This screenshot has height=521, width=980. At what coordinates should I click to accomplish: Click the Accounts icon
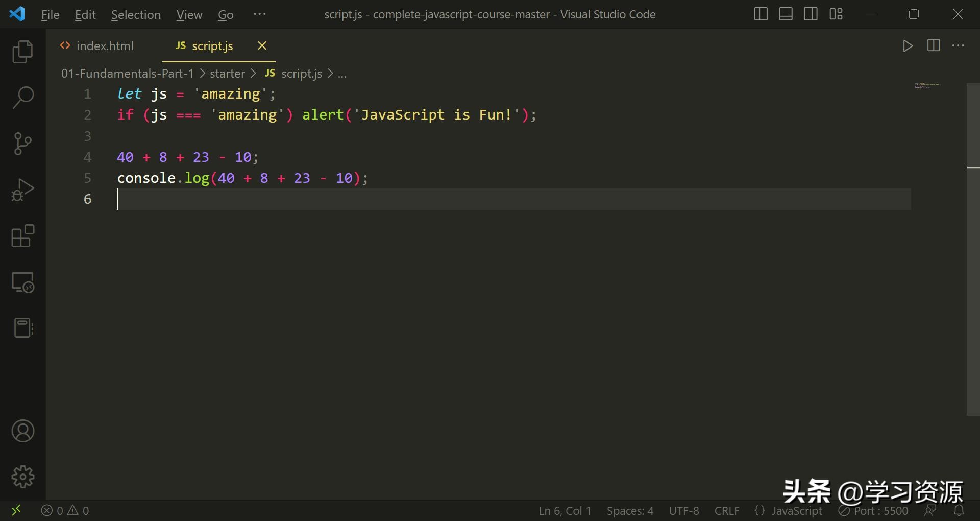coord(22,431)
